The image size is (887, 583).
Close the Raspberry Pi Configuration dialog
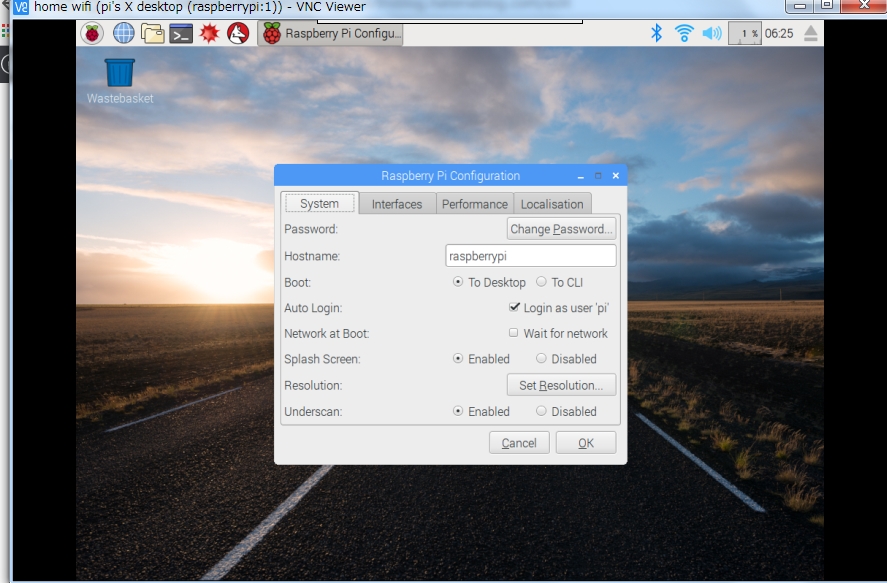point(615,176)
